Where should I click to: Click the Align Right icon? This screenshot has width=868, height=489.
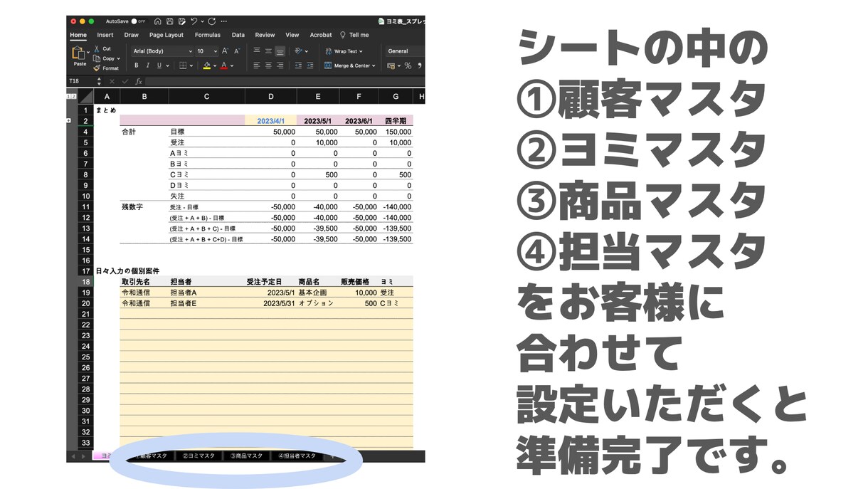280,65
